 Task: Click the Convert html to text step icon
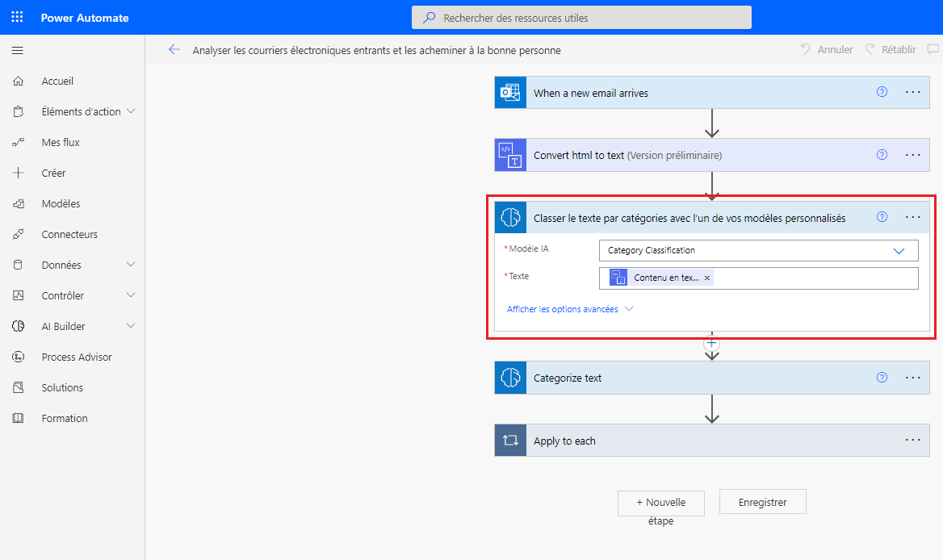coord(510,155)
